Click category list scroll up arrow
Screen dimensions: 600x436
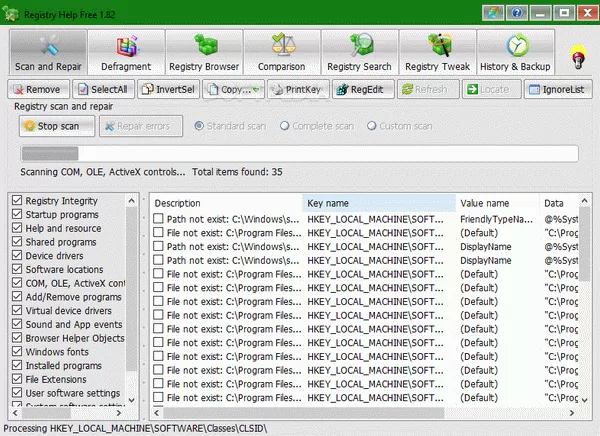pos(132,201)
